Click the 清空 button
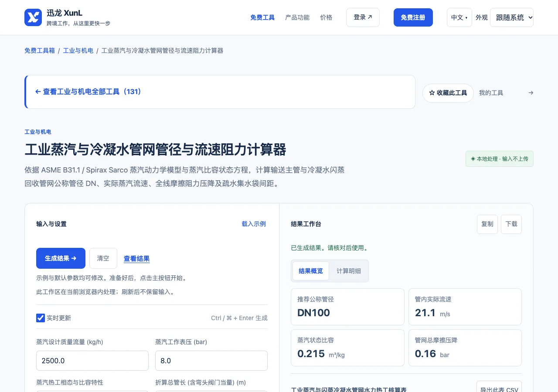Screen dimensions: 558x392 (103, 258)
